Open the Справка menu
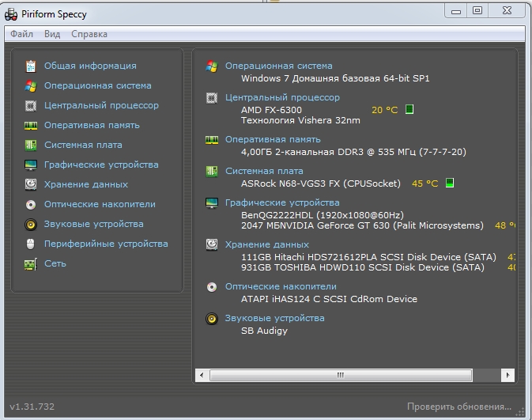Image resolution: width=532 pixels, height=420 pixels. (x=89, y=34)
